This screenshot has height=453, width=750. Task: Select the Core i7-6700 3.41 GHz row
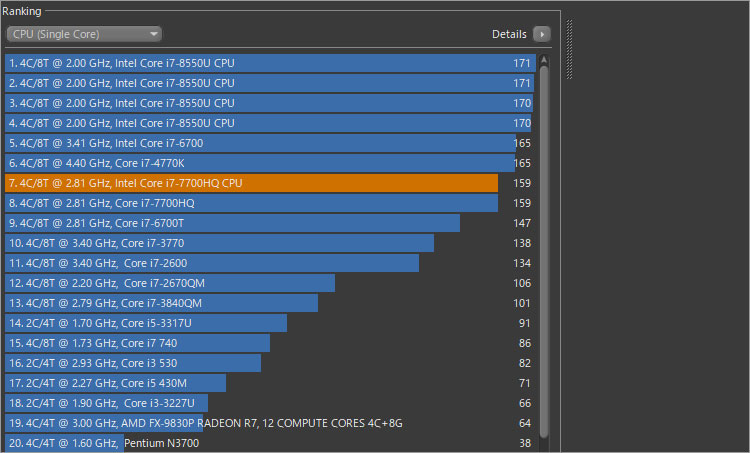point(250,143)
